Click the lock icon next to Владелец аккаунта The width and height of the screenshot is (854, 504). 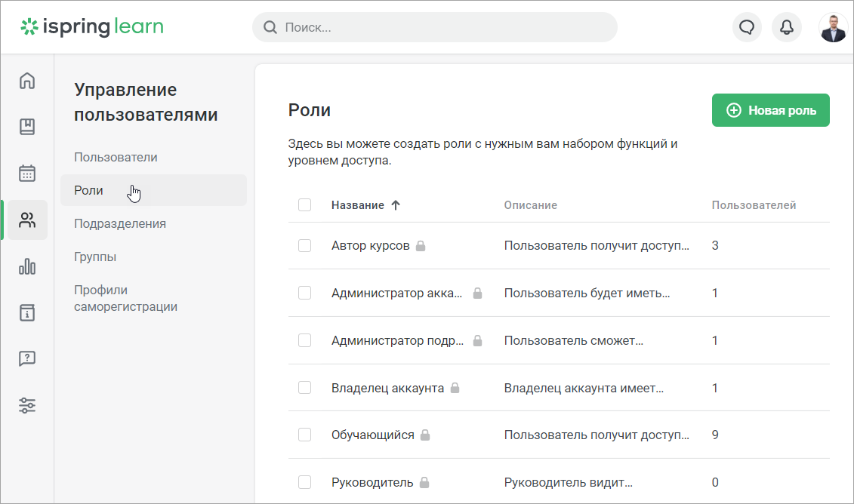[455, 388]
